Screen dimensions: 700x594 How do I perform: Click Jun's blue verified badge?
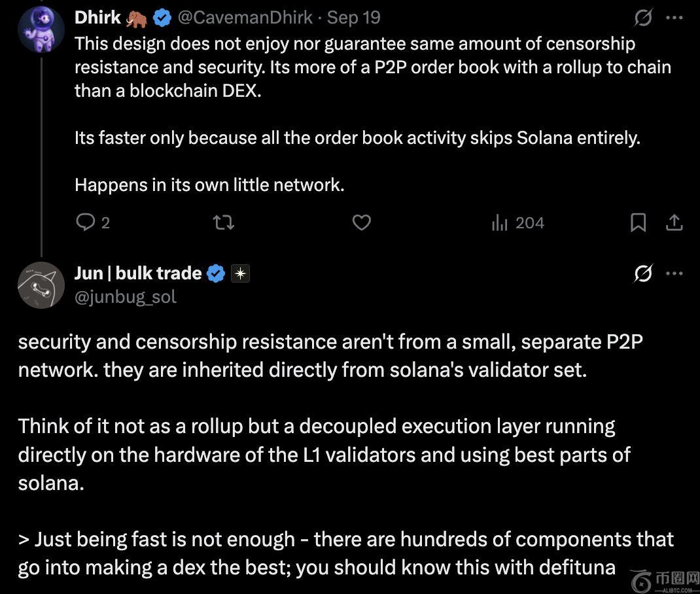[x=216, y=273]
